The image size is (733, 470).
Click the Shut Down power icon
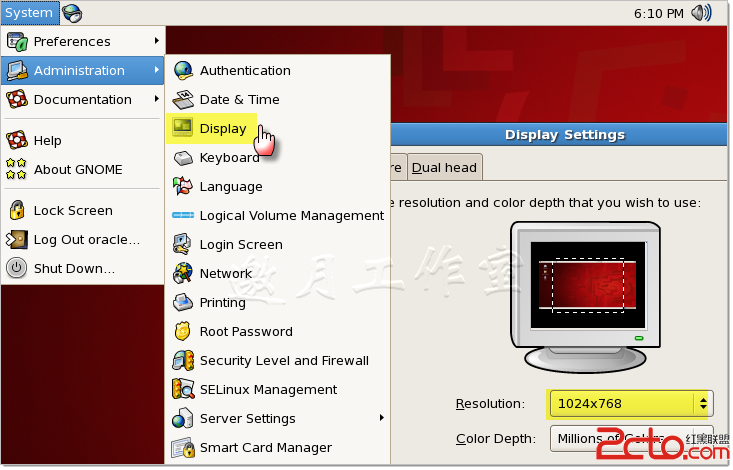click(16, 268)
